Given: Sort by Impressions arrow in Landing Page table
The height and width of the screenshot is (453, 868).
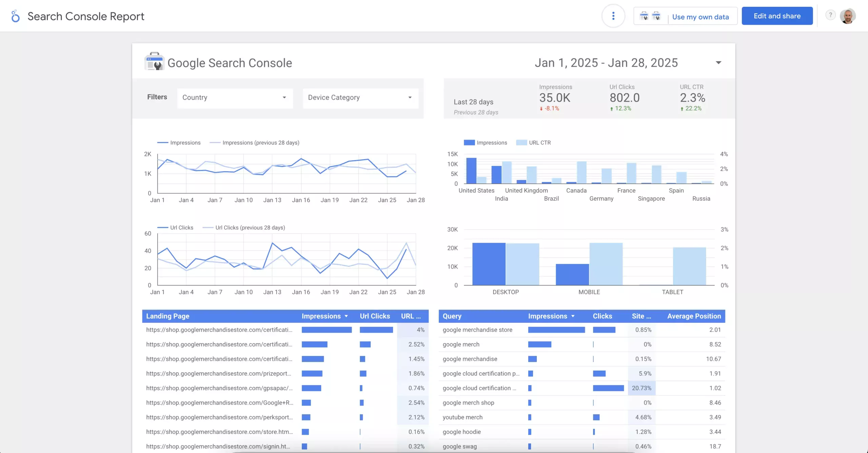Looking at the screenshot, I should click(x=346, y=316).
